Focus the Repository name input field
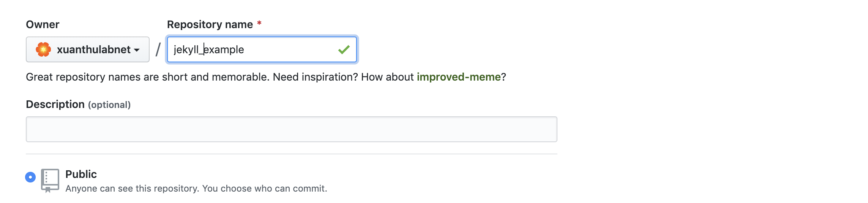 pyautogui.click(x=262, y=49)
